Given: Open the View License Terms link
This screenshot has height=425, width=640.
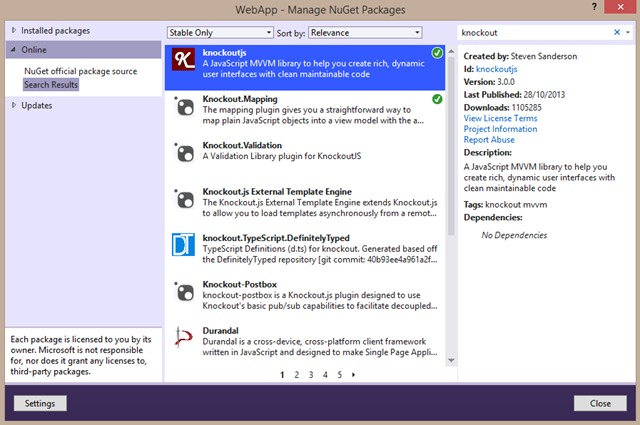Looking at the screenshot, I should pos(500,118).
